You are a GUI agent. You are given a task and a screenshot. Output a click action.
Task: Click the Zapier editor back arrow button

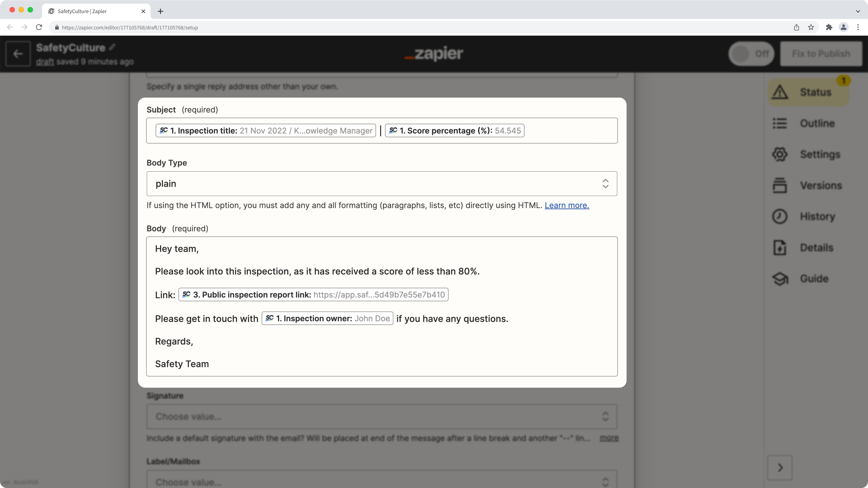coord(18,54)
